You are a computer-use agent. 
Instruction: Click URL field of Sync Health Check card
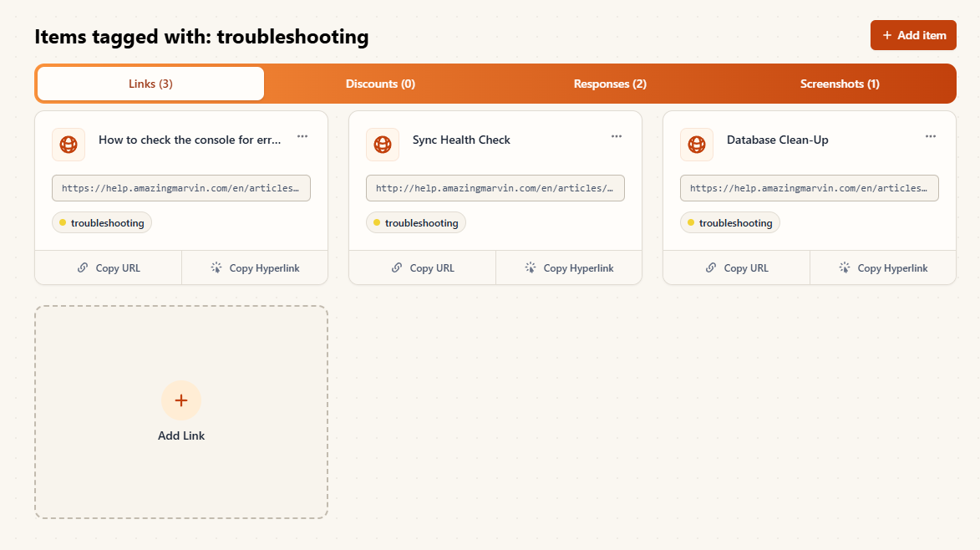coord(495,188)
